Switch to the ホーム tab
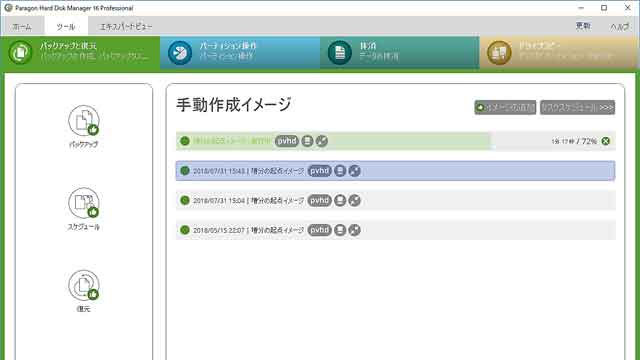The image size is (640, 360). [x=22, y=27]
